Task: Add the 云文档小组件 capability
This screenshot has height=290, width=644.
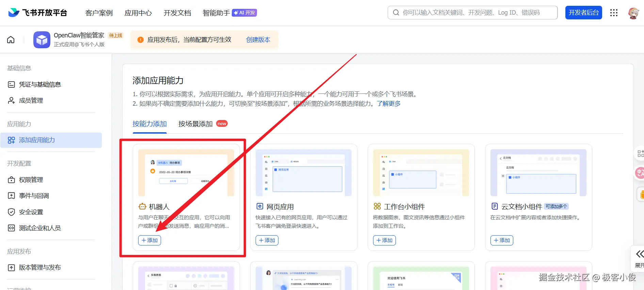Action: [x=502, y=240]
